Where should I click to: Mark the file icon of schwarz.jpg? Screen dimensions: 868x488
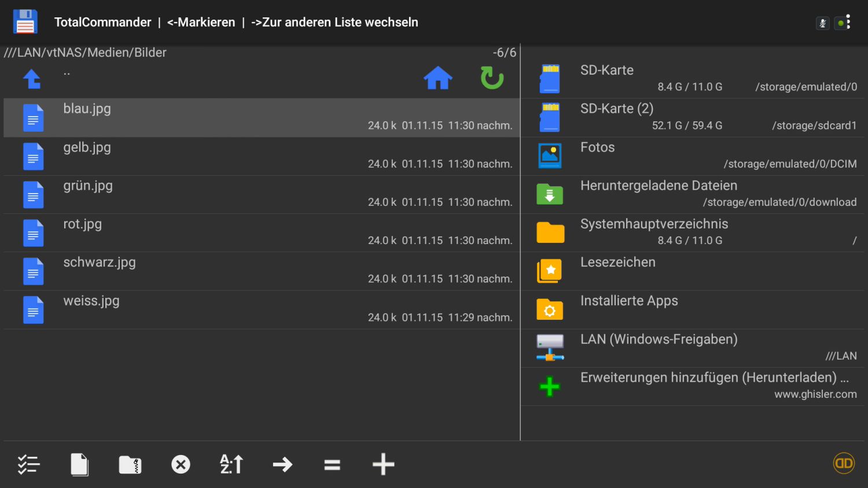pyautogui.click(x=33, y=271)
